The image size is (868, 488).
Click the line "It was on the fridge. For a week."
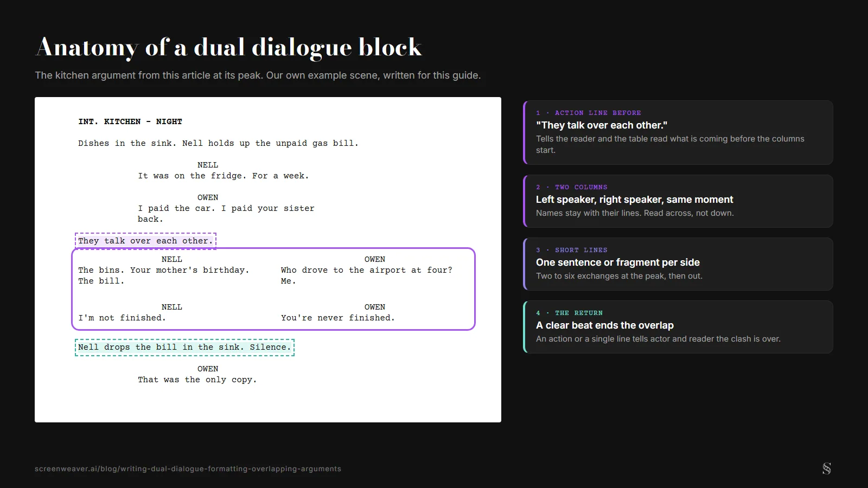[x=223, y=176]
